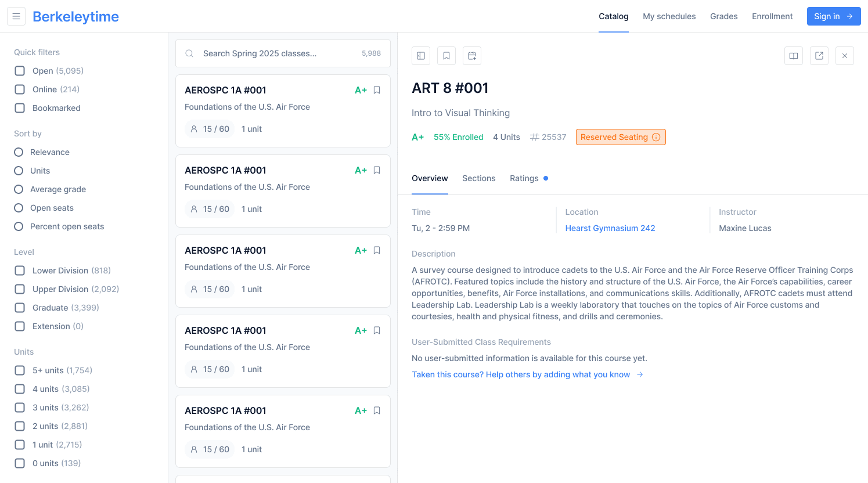The height and width of the screenshot is (483, 868).
Task: Close the ART 8 class detail panel
Action: (845, 56)
